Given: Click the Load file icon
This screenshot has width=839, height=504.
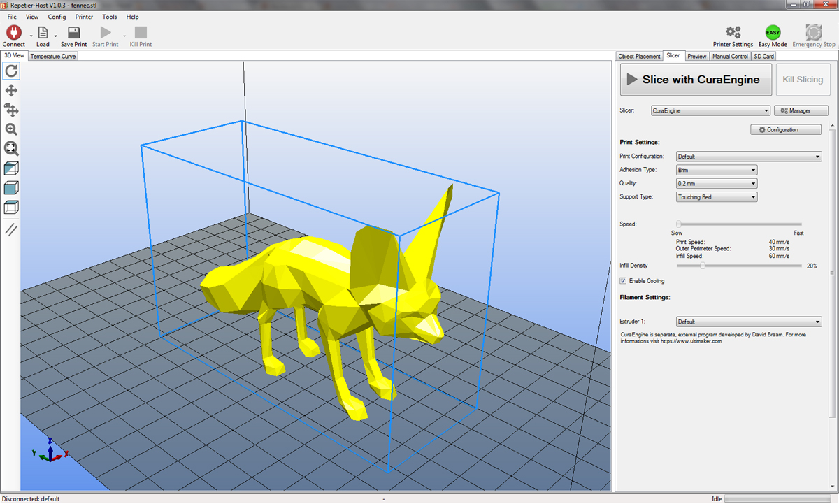Looking at the screenshot, I should coord(43,33).
